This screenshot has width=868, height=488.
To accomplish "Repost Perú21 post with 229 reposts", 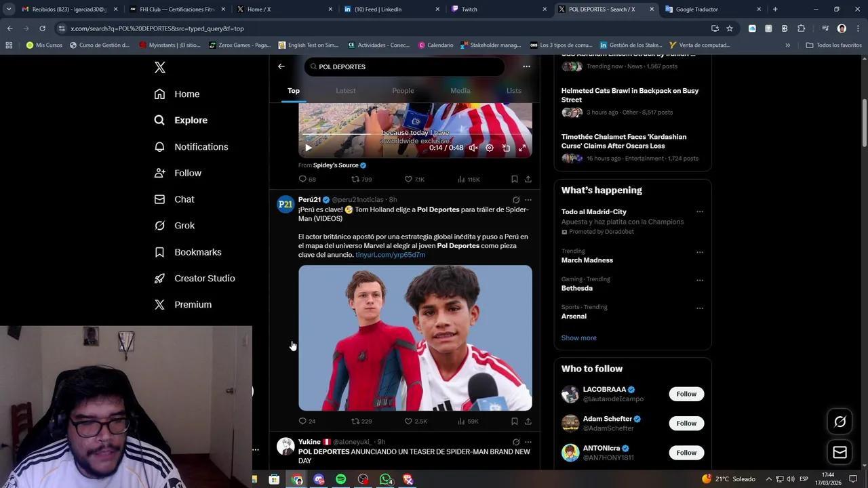I will pos(361,422).
